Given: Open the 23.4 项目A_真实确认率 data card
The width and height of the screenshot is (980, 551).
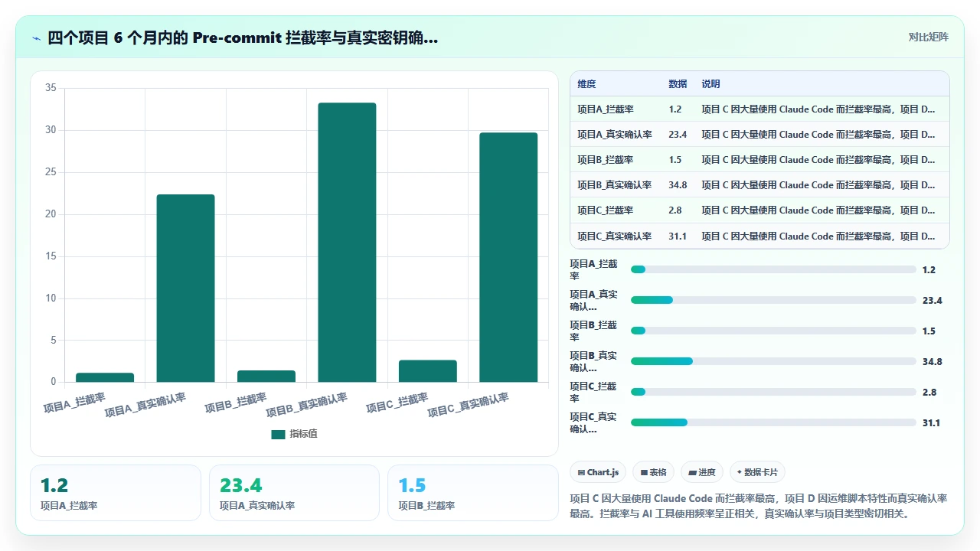Looking at the screenshot, I should [x=294, y=493].
